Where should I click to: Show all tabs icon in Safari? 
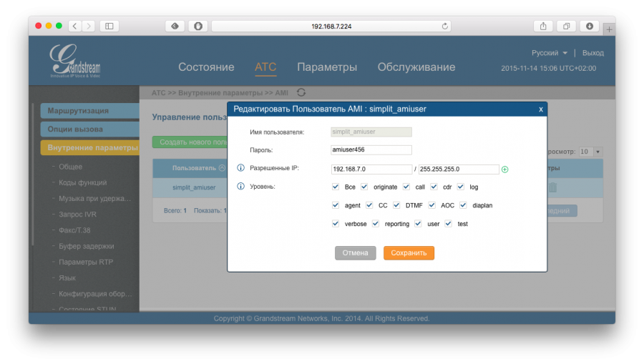click(567, 26)
